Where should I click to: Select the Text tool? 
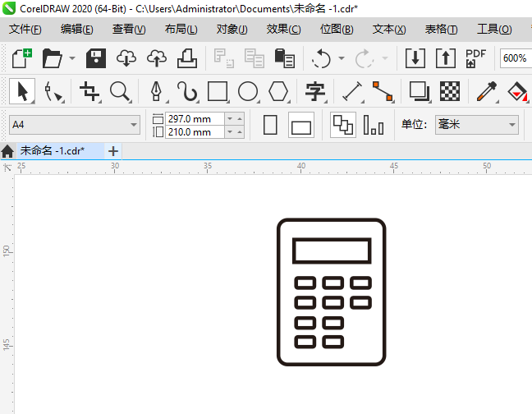[x=315, y=91]
